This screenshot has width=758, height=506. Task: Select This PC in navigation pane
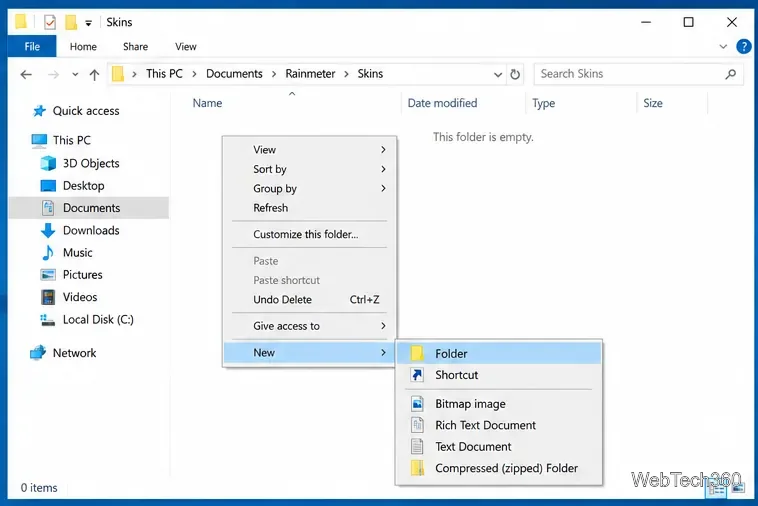click(72, 140)
